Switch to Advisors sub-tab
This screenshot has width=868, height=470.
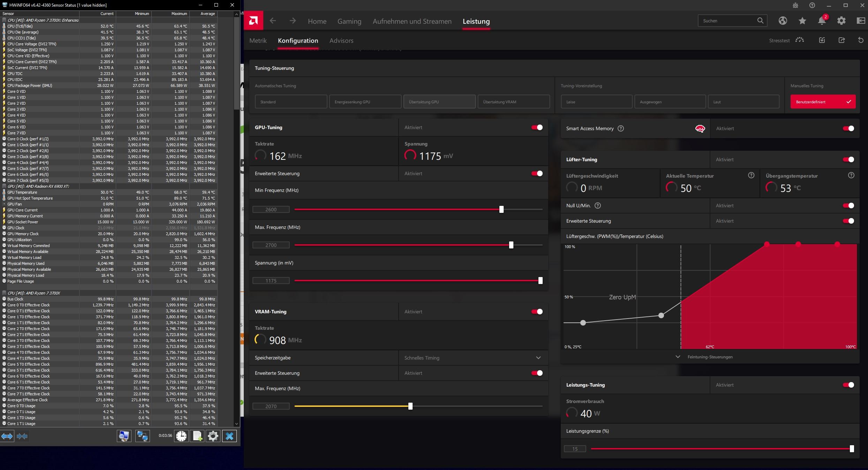coord(341,40)
